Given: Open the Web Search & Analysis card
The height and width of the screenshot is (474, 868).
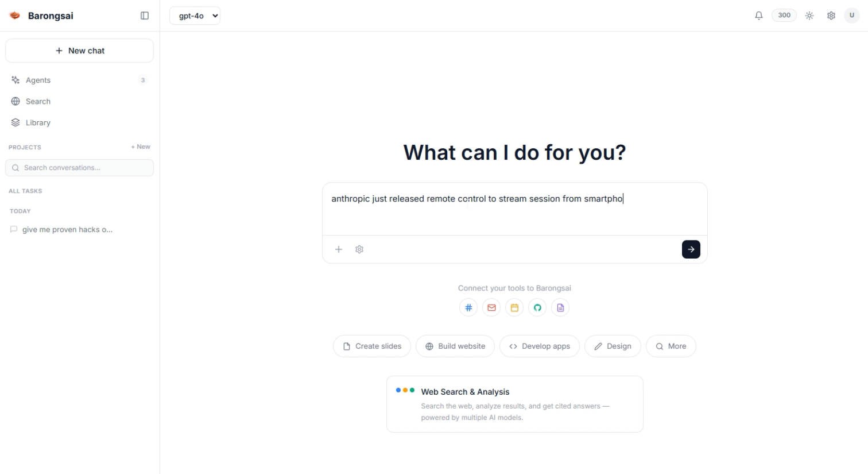Looking at the screenshot, I should coord(515,404).
